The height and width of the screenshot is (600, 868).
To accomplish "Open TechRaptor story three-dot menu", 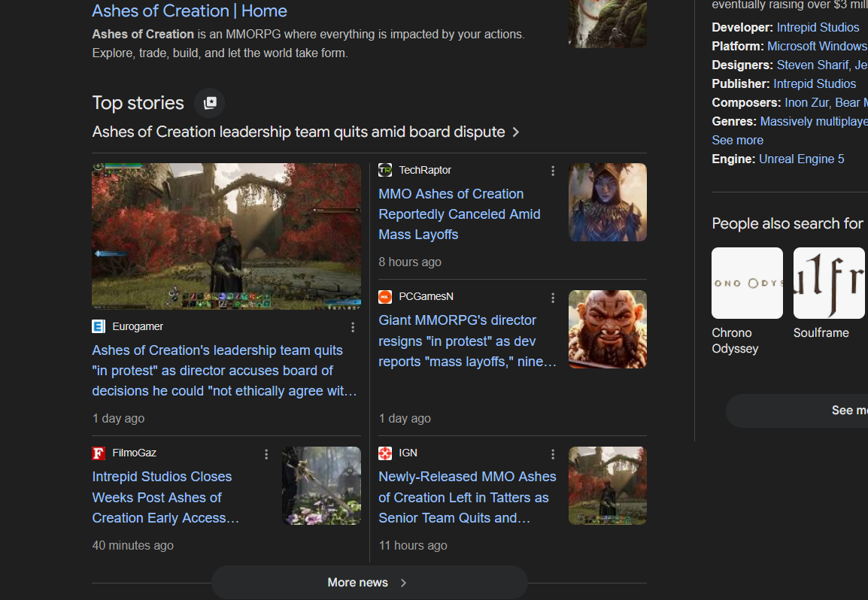I will pyautogui.click(x=552, y=171).
